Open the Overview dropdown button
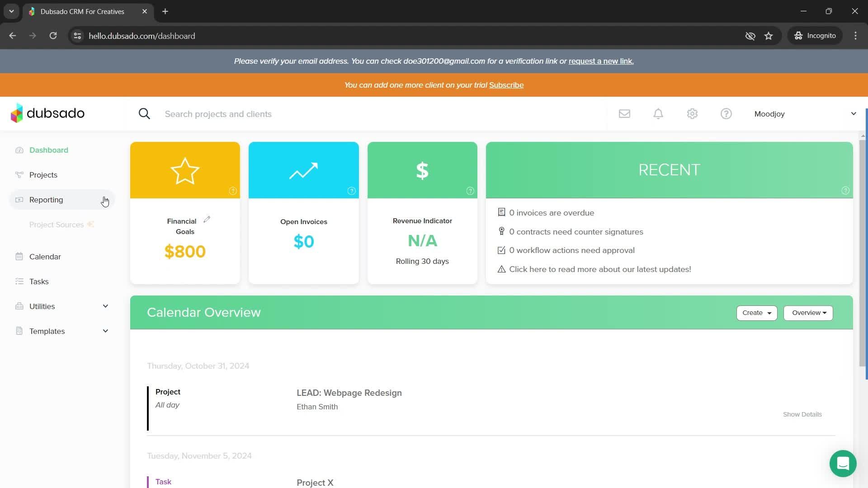 point(808,313)
